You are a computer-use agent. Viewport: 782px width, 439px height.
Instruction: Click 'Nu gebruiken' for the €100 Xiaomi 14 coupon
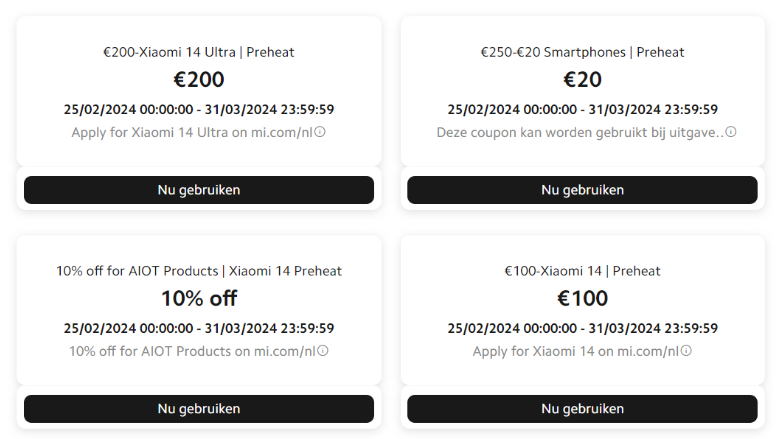(x=582, y=408)
